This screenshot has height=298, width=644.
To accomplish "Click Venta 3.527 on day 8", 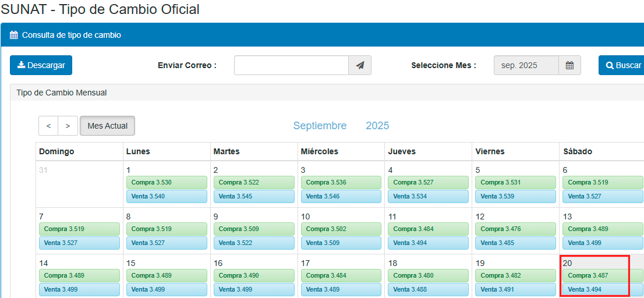I will (x=167, y=243).
